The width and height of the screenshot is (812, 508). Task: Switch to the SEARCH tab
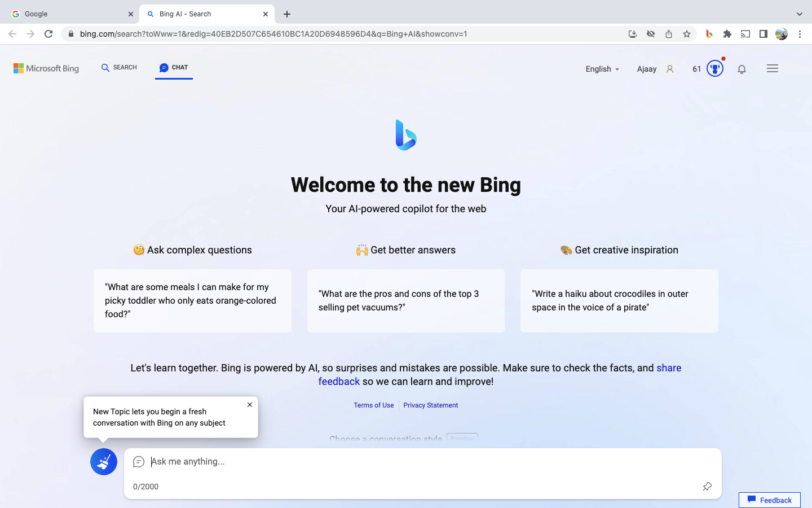click(x=119, y=68)
